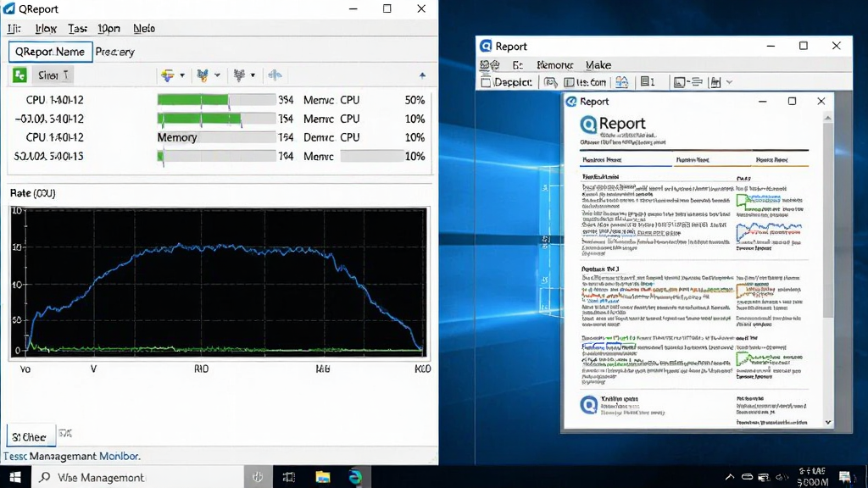Click the green icon beside the Sirer button
The image size is (868, 488).
tap(20, 75)
